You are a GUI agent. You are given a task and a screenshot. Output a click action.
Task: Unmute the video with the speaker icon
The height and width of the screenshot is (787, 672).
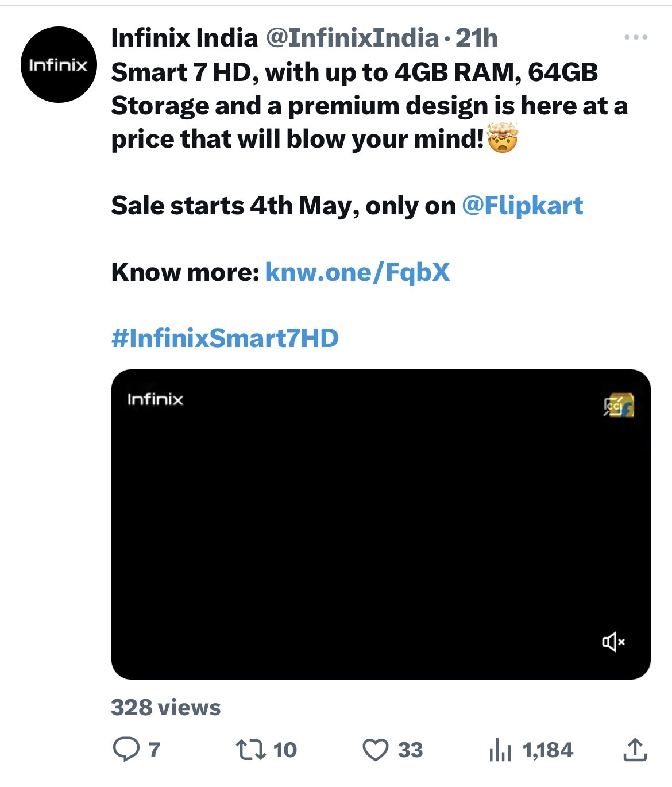pos(613,642)
